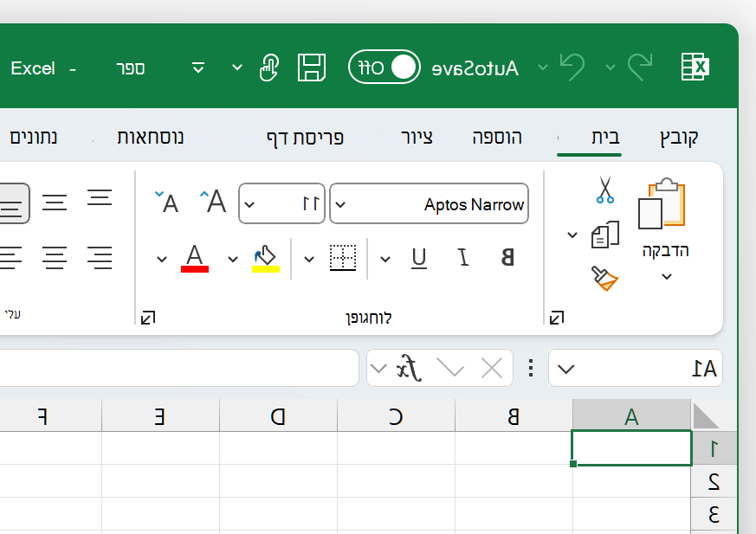756x534 pixels.
Task: Click the Format Painter brush icon
Action: 604,279
